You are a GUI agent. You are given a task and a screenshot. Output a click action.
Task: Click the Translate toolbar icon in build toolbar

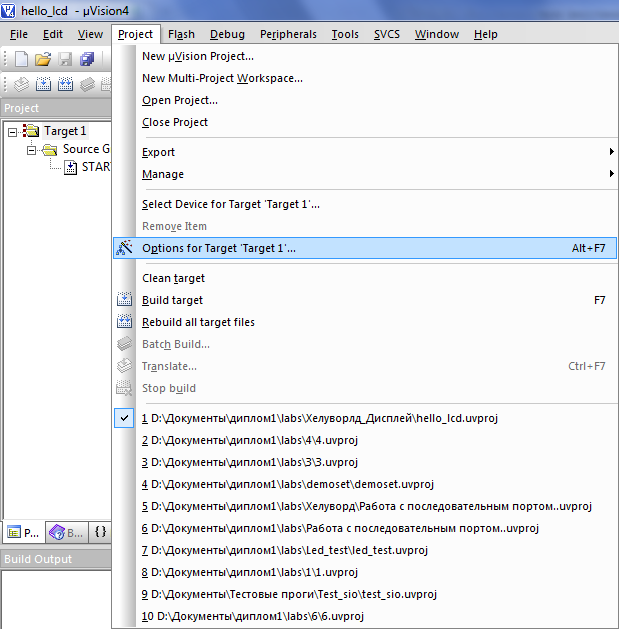coord(21,84)
